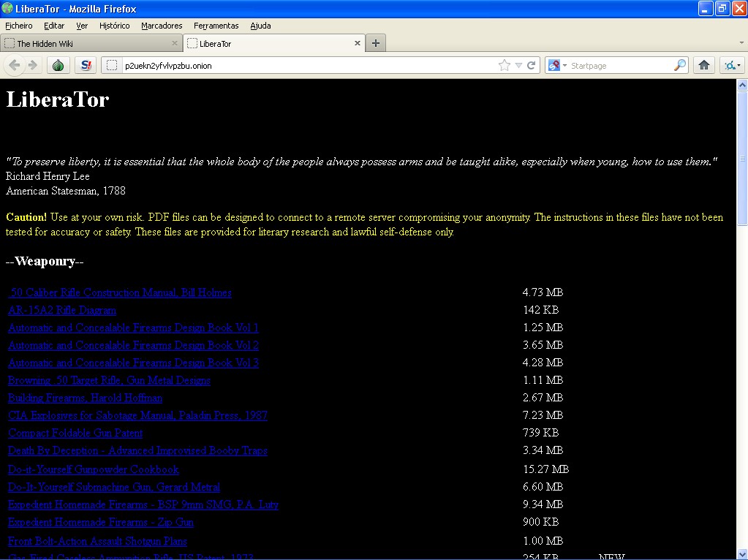This screenshot has height=560, width=748.
Task: Click the 142 KB file size
Action: click(540, 310)
